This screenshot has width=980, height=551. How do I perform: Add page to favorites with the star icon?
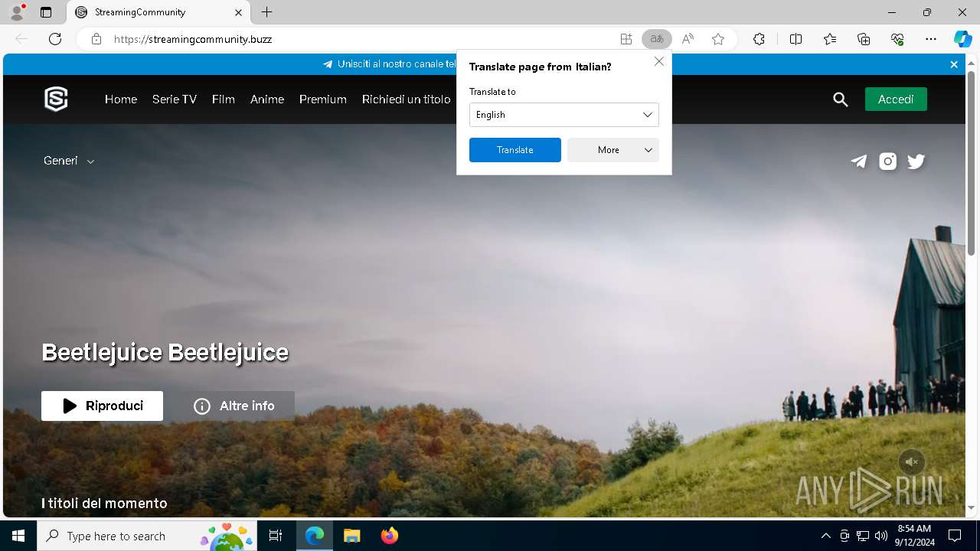[718, 39]
